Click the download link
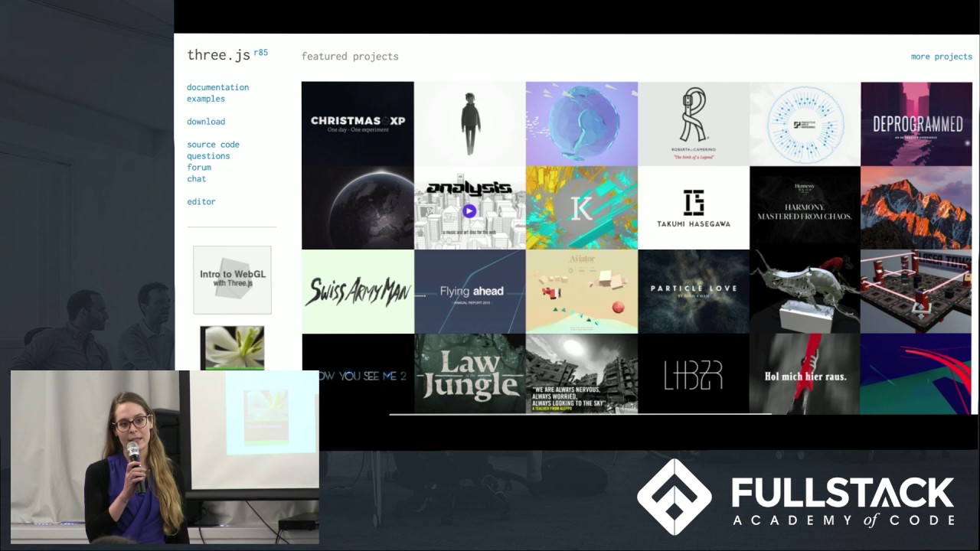The image size is (980, 551). coord(206,122)
